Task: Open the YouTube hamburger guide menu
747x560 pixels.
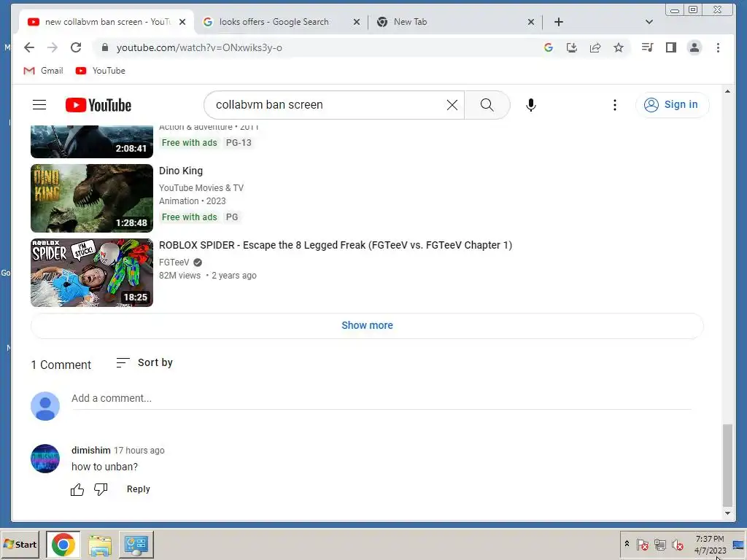Action: (x=39, y=105)
